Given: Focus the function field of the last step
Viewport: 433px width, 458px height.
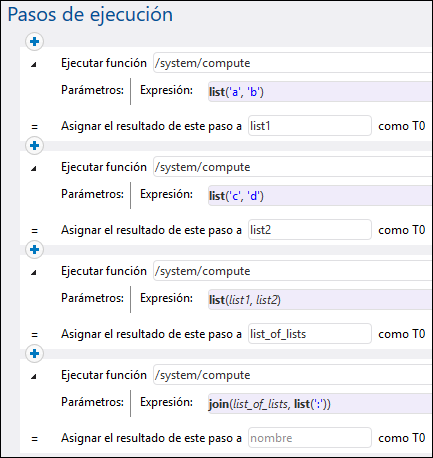Looking at the screenshot, I should click(293, 375).
